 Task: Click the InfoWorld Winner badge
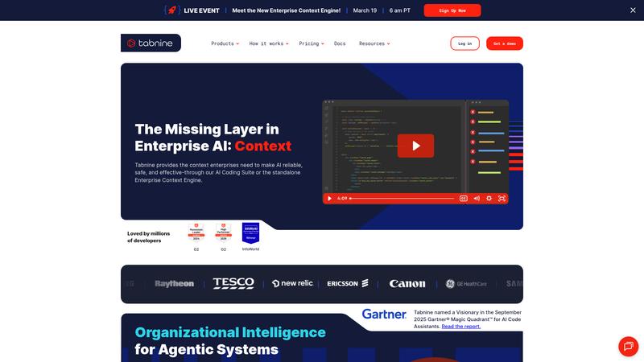(x=250, y=232)
